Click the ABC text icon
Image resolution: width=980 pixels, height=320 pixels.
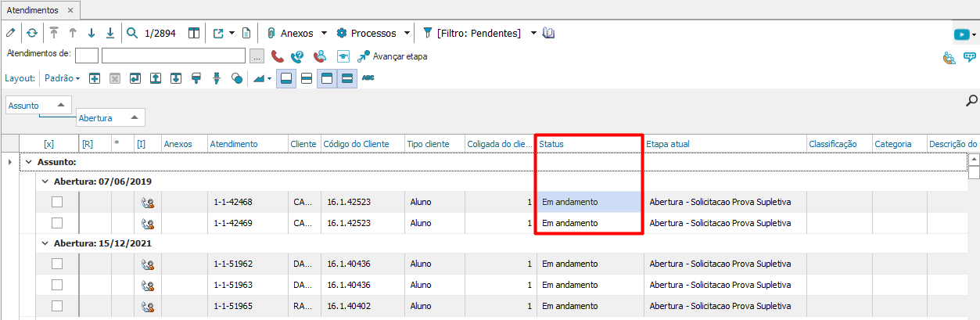[x=368, y=78]
